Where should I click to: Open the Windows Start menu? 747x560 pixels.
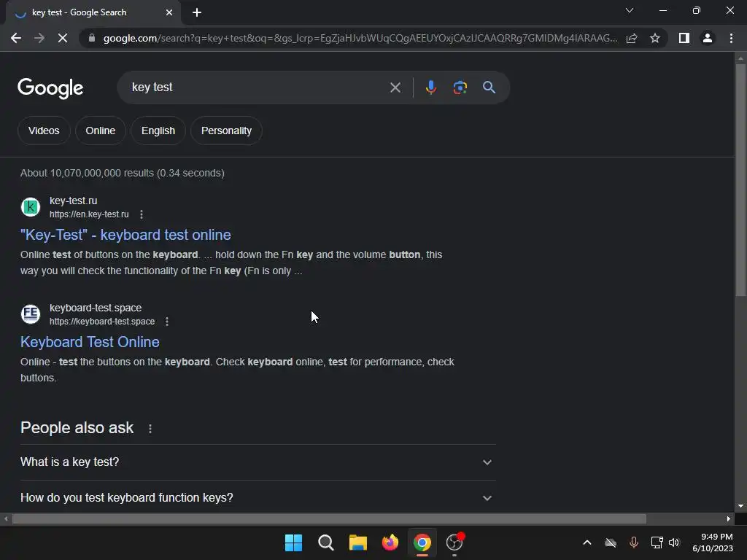pos(293,542)
